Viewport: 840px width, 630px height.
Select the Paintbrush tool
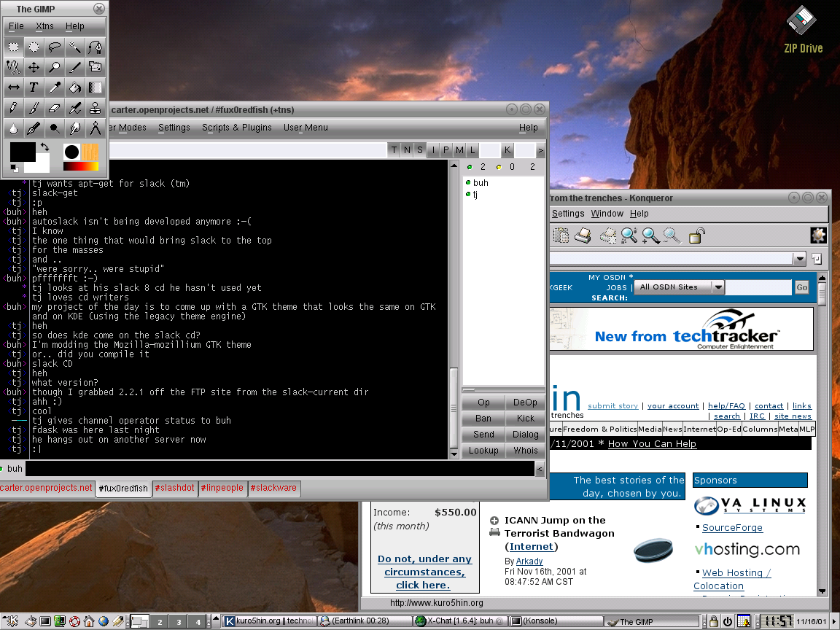tap(34, 108)
